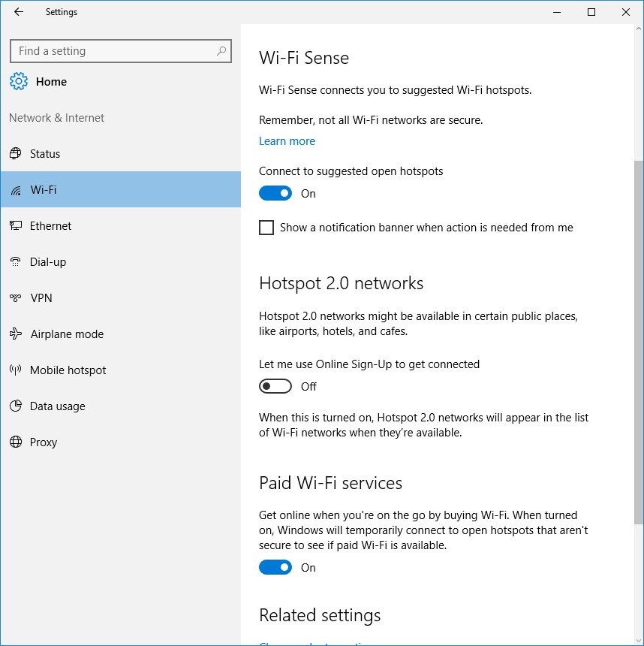644x646 pixels.
Task: Minimize the Settings window
Action: point(557,12)
